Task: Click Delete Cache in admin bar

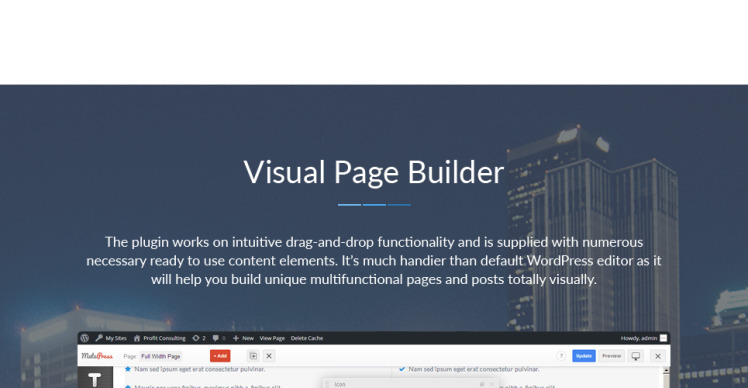Action: (x=307, y=338)
